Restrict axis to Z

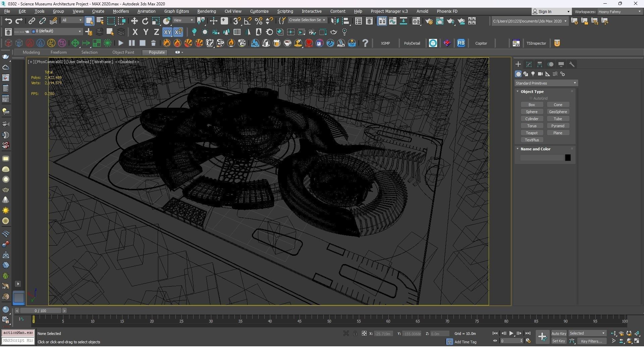coord(156,32)
